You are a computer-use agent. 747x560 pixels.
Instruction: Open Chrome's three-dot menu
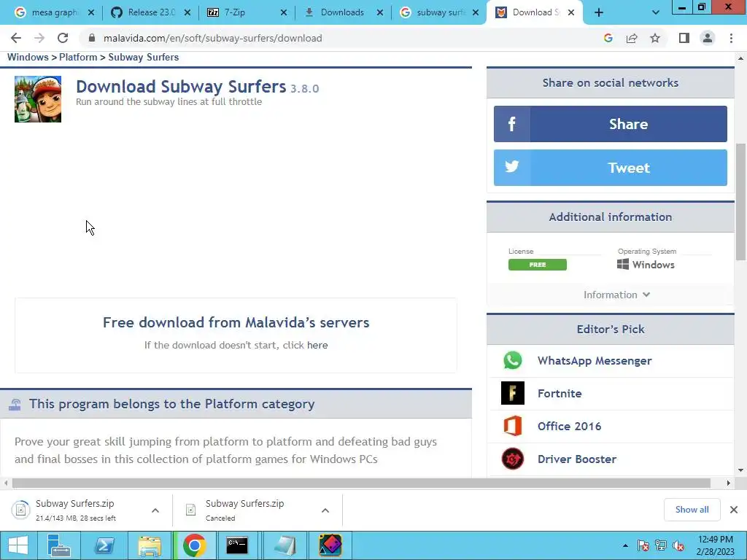[x=731, y=38]
